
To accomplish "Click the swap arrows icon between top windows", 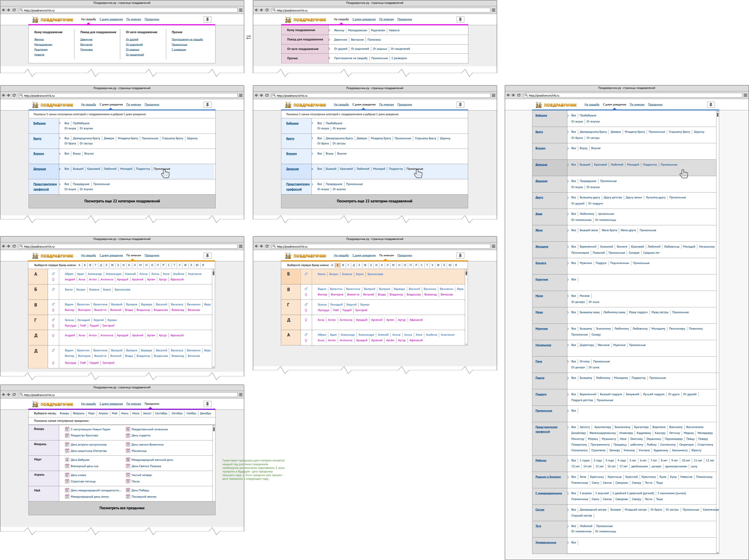I will click(x=248, y=37).
